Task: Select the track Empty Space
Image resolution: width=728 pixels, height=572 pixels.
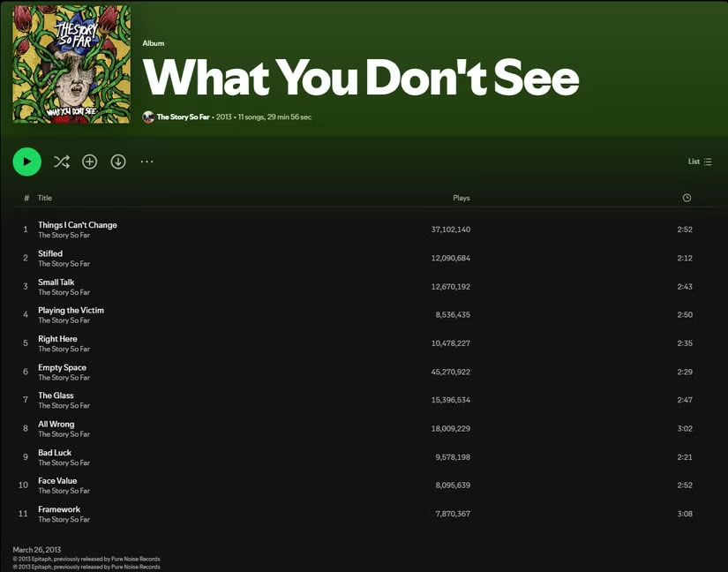Action: coord(63,366)
